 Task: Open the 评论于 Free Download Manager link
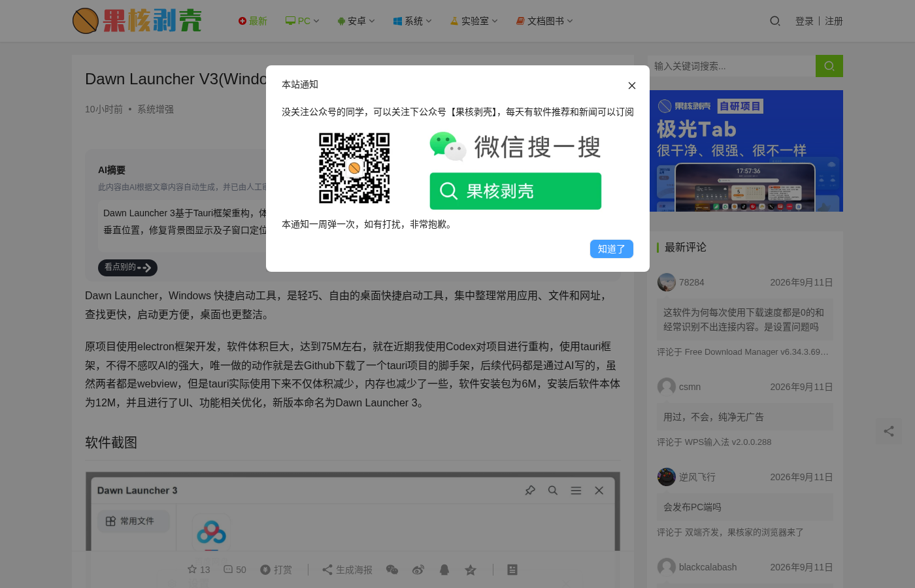[743, 352]
